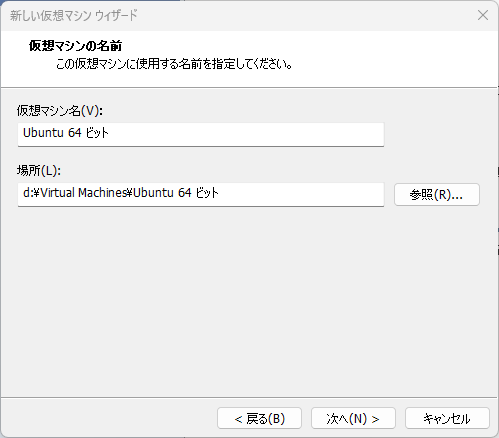The image size is (499, 438).
Task: Click the 参照(R)... browse button
Action: (x=437, y=194)
